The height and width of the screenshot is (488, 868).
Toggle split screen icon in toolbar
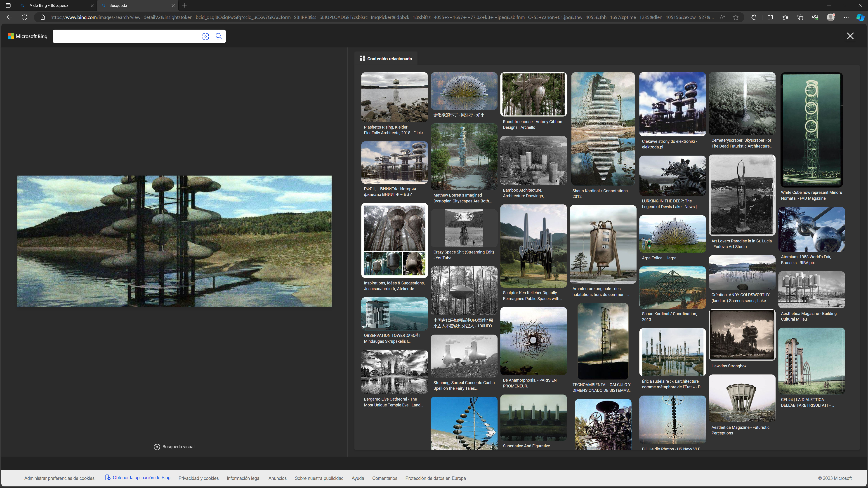click(770, 17)
